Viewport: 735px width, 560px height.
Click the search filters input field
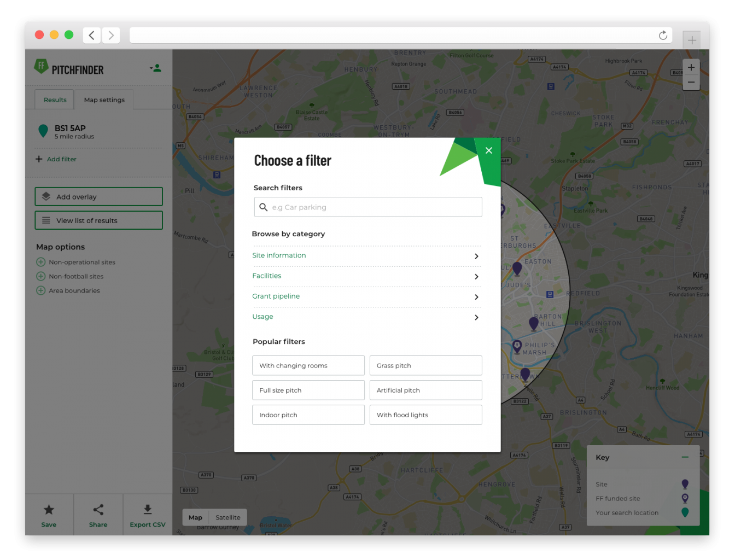pos(367,207)
